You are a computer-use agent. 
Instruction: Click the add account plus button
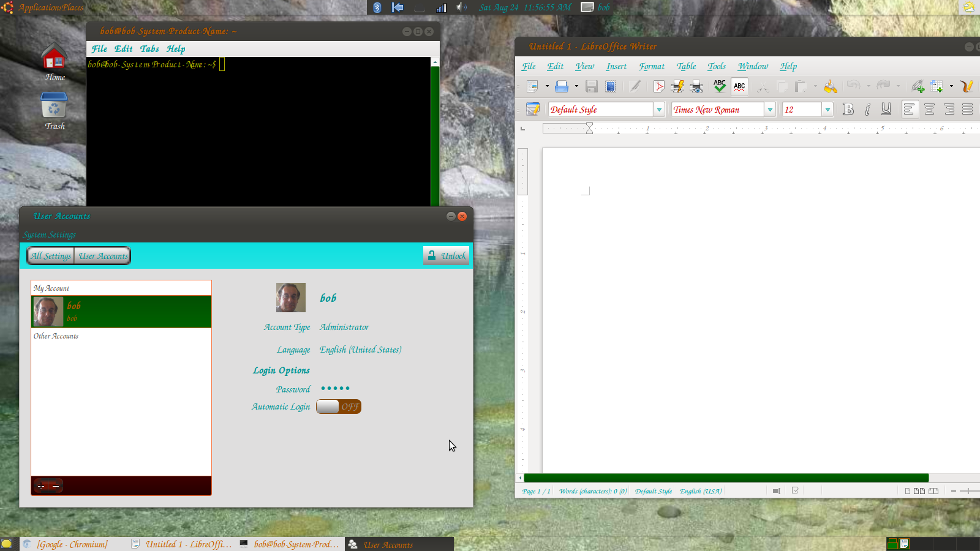(x=41, y=486)
